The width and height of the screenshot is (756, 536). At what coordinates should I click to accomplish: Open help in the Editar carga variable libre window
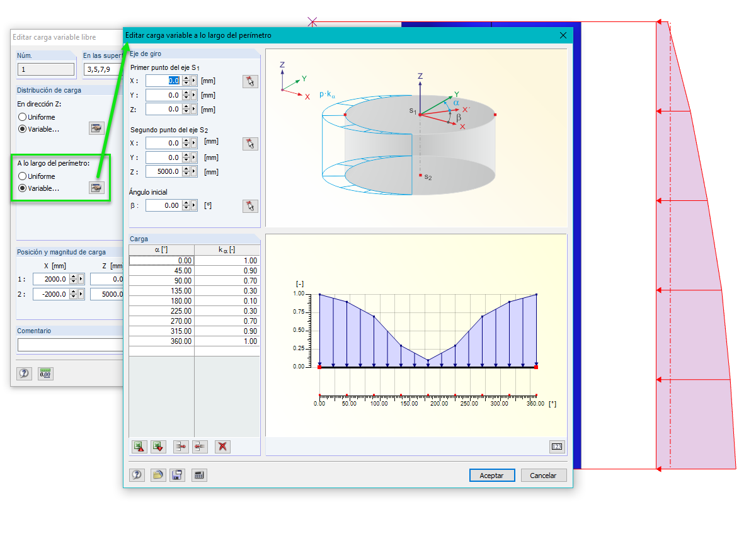click(24, 373)
